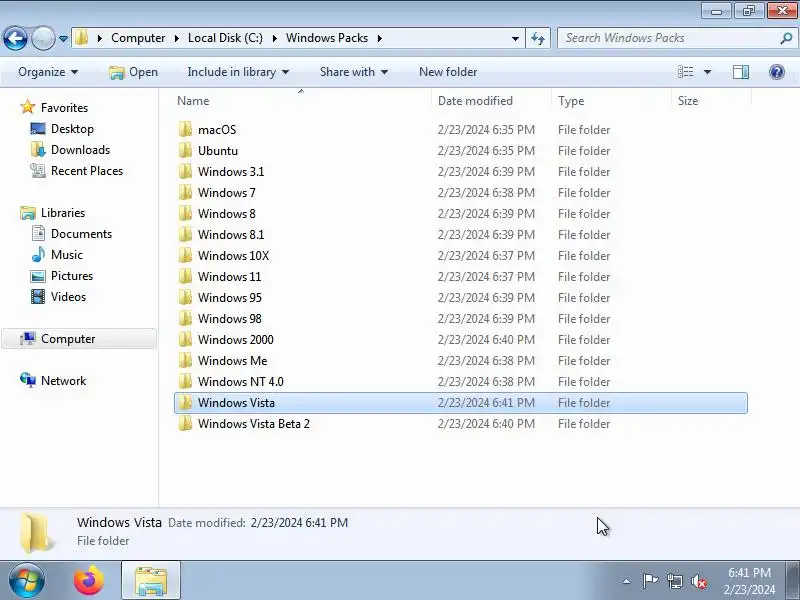The height and width of the screenshot is (600, 800).
Task: Click the network status tray icon
Action: tap(674, 581)
